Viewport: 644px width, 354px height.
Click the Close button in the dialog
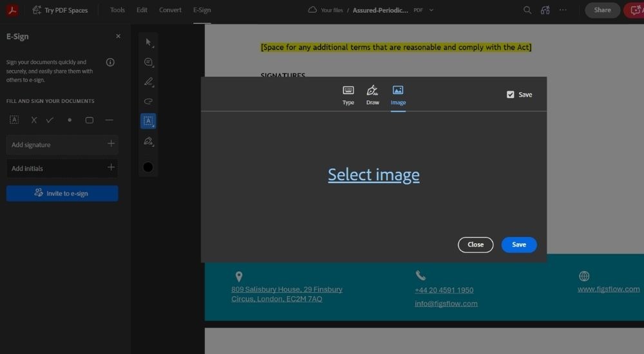pyautogui.click(x=476, y=245)
